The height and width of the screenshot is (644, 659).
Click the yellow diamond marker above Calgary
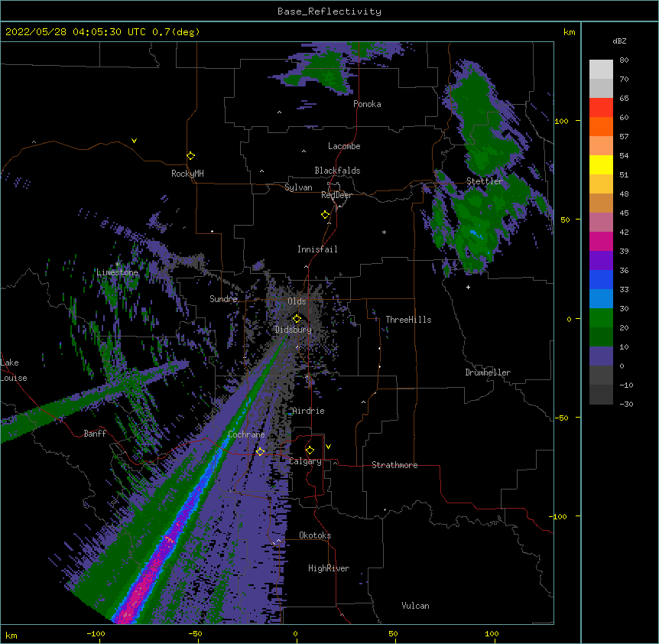(310, 450)
